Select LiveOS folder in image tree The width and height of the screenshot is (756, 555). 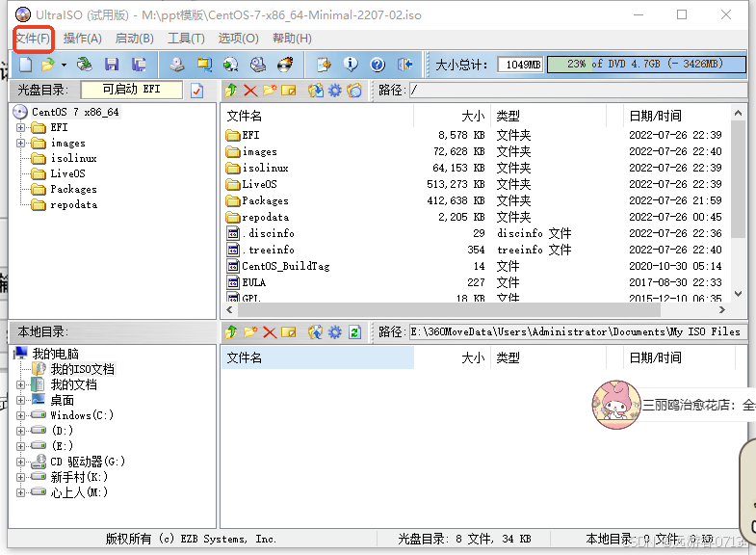[67, 173]
